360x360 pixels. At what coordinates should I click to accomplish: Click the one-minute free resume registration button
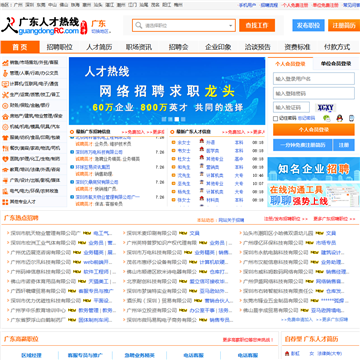[303, 145]
